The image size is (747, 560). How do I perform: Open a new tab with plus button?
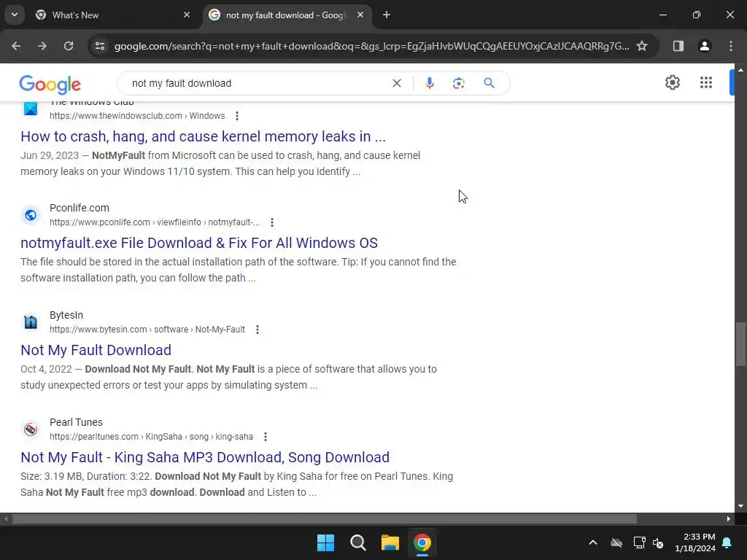387,15
